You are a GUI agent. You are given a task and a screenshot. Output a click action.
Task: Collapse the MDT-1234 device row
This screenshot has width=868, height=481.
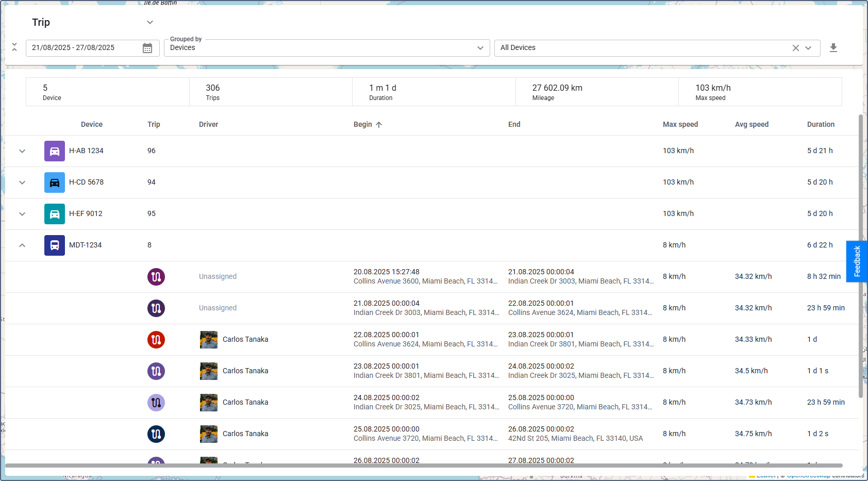(x=22, y=245)
